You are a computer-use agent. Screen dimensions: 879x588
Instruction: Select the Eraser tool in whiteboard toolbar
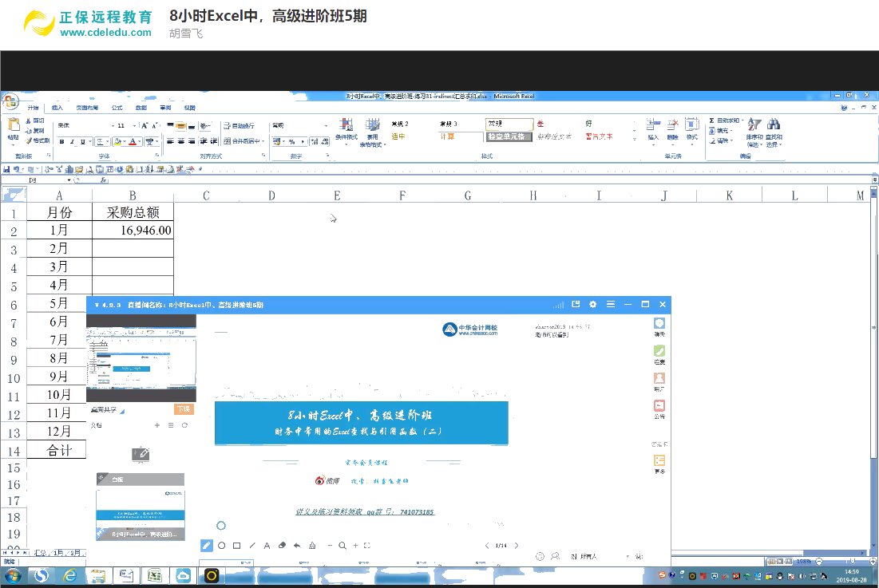(282, 546)
